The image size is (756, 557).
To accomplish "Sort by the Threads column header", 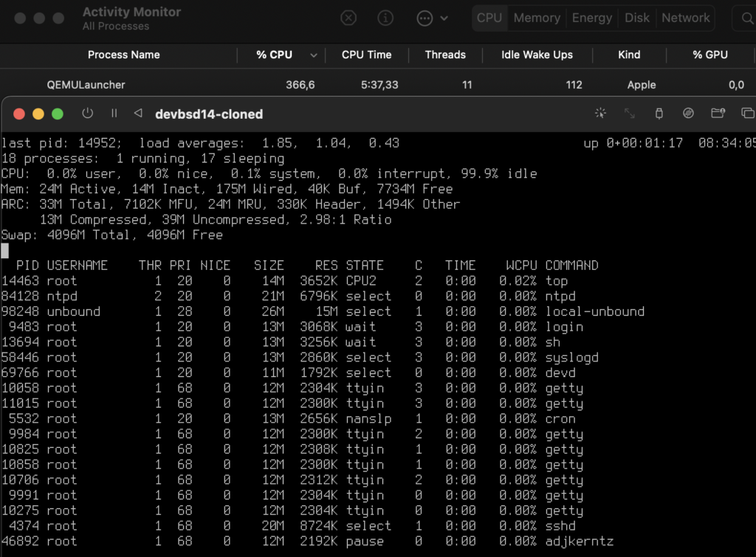I will (445, 55).
